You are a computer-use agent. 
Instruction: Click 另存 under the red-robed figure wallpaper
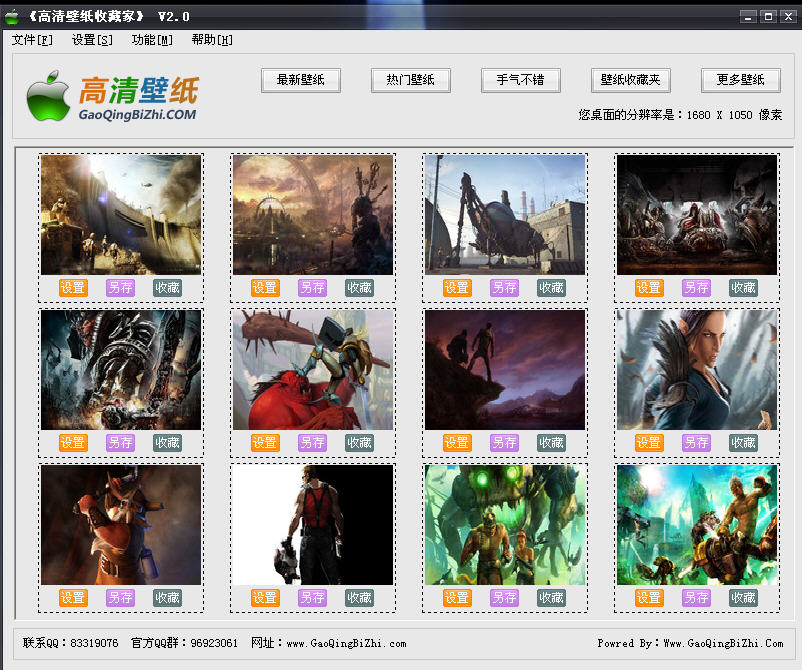click(x=696, y=288)
